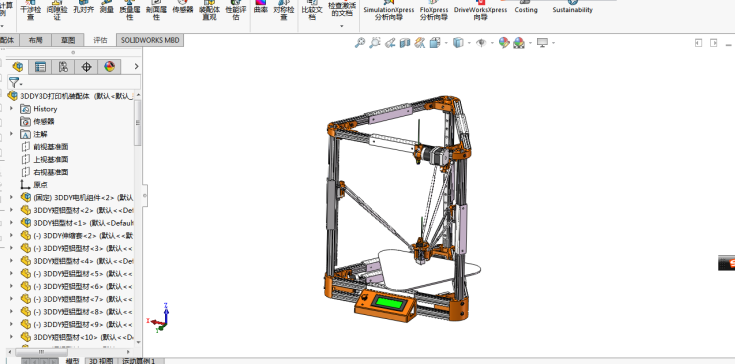Open View Settings monitor icon

click(542, 43)
